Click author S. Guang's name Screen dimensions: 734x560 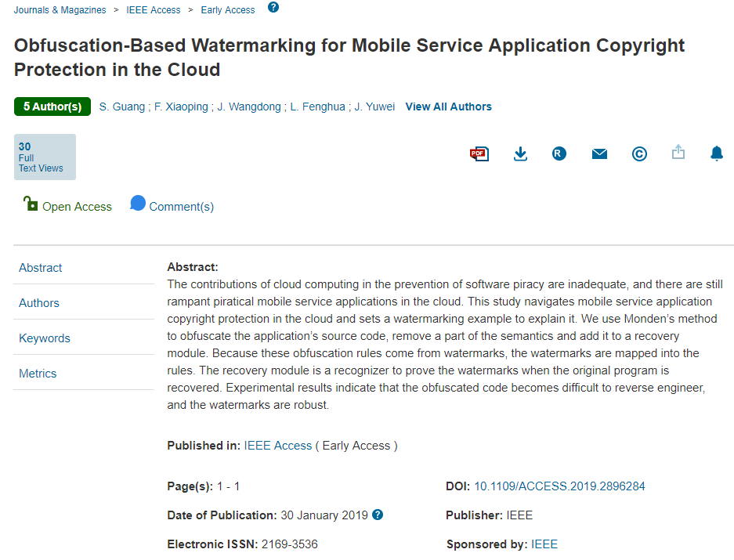point(121,107)
